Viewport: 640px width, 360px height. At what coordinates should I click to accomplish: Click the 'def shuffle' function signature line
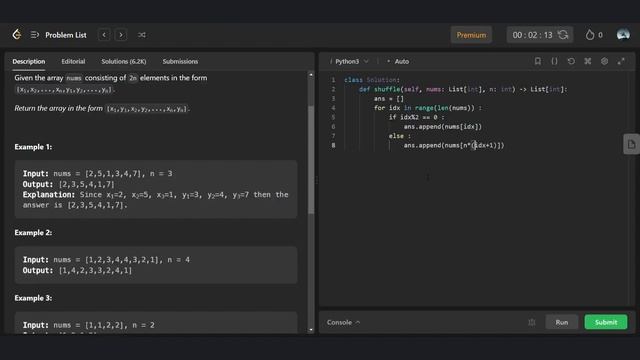point(463,89)
